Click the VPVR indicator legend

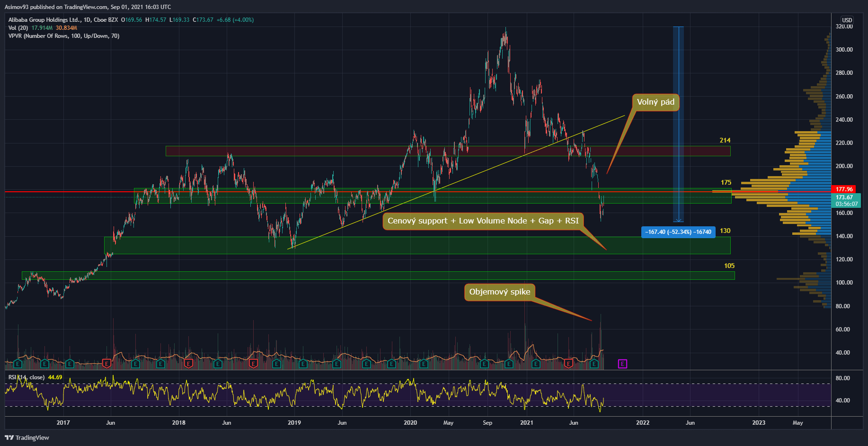63,36
